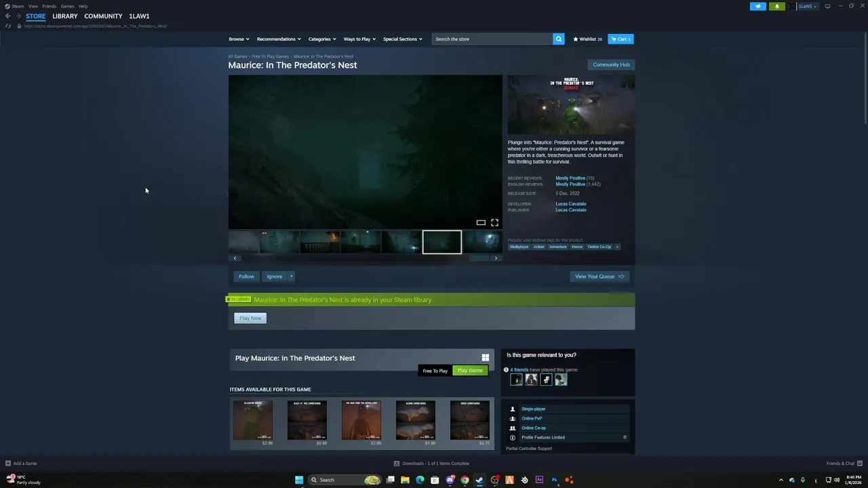Click the Online Co-Op tag
This screenshot has width=868, height=488.
pos(599,247)
